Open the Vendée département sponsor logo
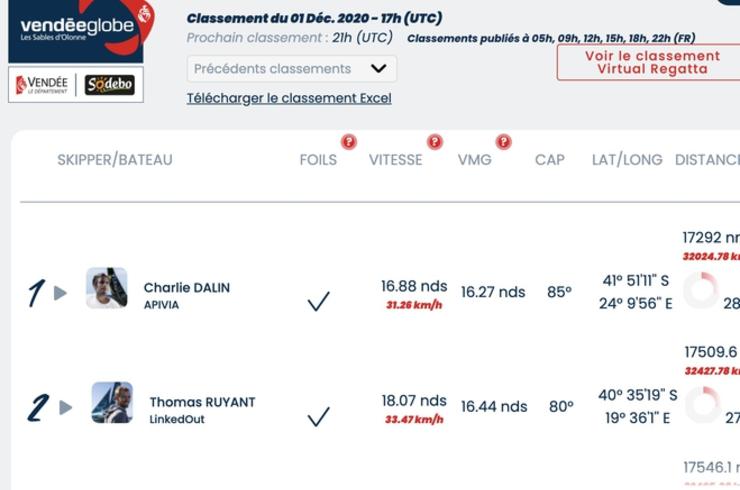 tap(42, 84)
